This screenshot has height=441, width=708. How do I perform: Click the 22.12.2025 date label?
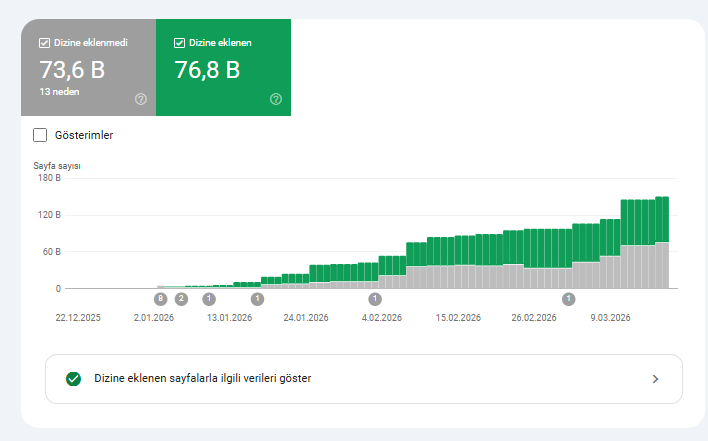pyautogui.click(x=78, y=318)
